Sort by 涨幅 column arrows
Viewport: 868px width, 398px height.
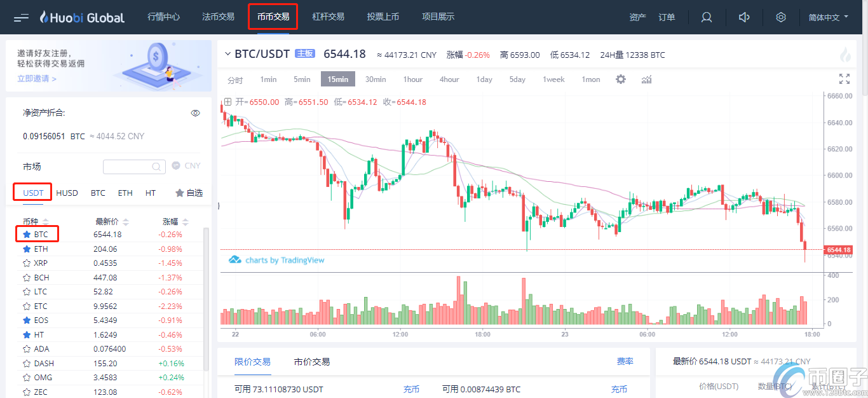point(185,222)
